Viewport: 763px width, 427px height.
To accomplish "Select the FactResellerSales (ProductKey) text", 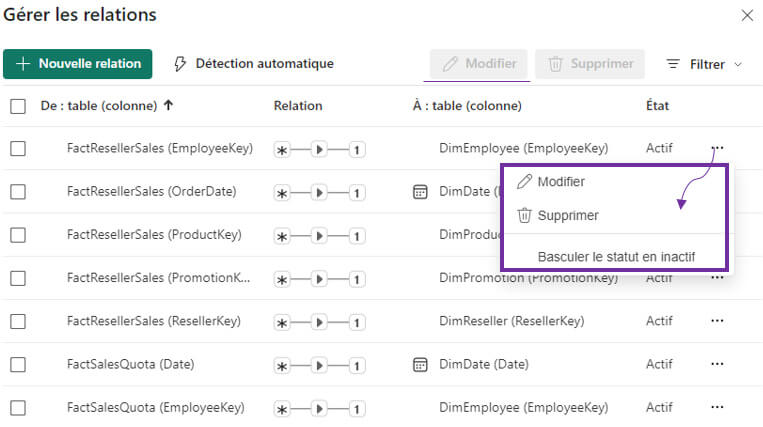I will [154, 234].
